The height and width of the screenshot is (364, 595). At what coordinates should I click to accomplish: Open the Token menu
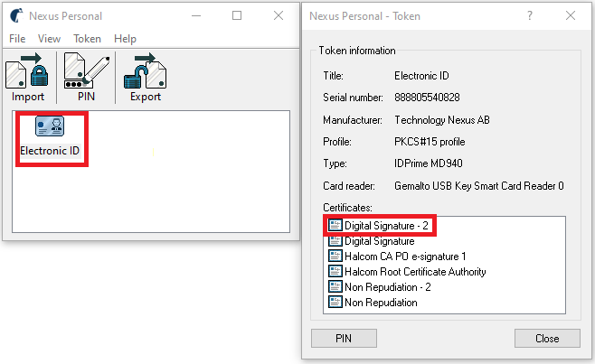click(87, 39)
